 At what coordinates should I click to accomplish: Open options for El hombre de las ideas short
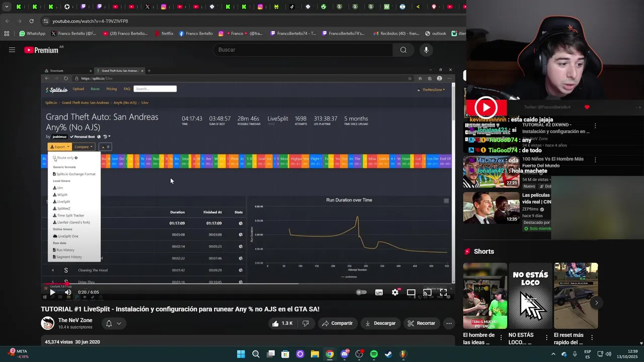[501, 337]
